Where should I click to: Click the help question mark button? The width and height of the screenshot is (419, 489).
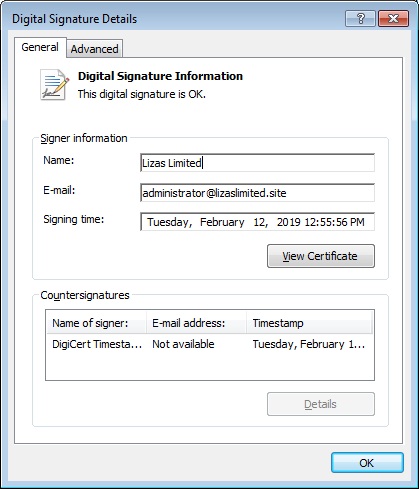[361, 18]
